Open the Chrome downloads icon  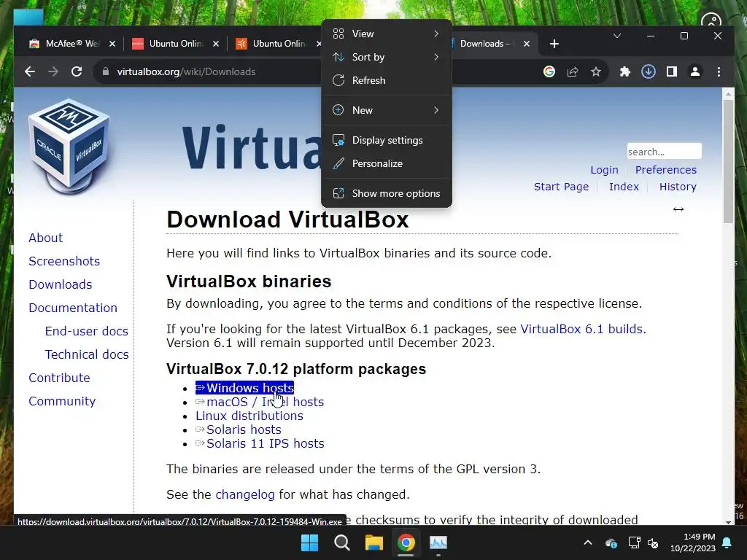[648, 72]
